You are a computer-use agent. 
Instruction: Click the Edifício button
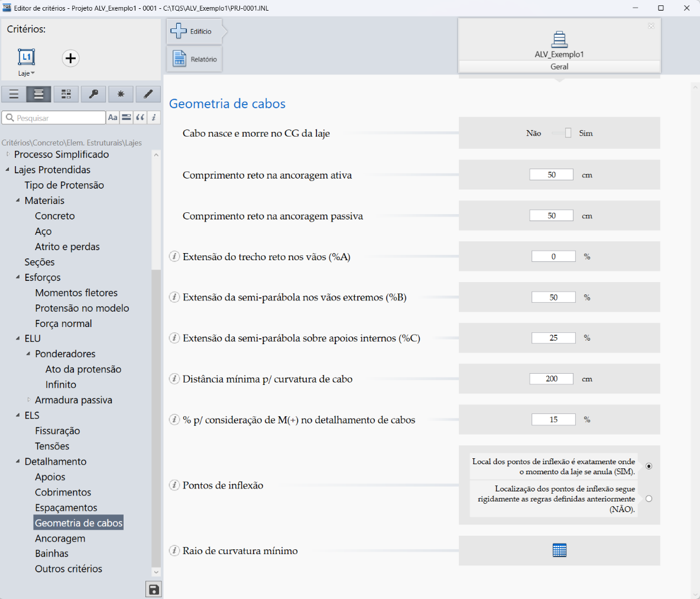click(x=194, y=31)
